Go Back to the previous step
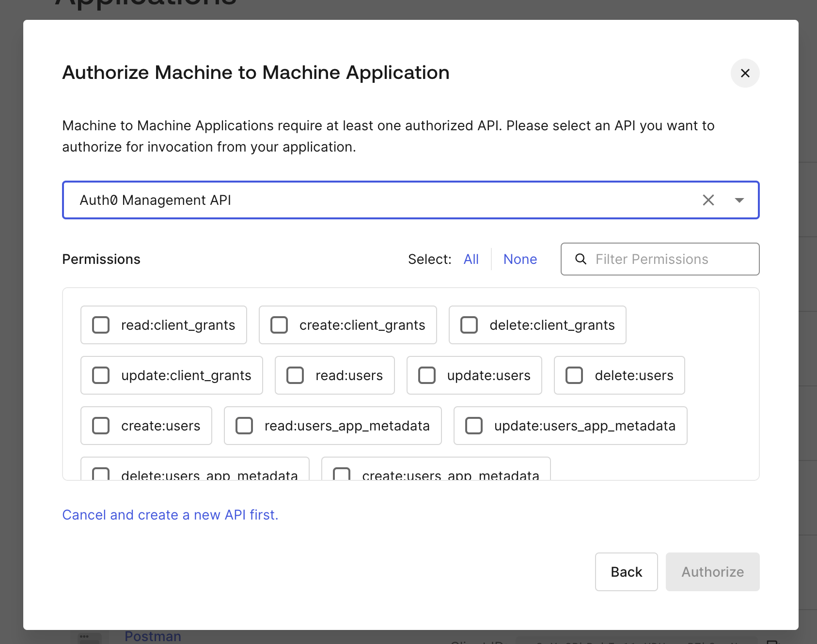Viewport: 817px width, 644px height. (626, 572)
